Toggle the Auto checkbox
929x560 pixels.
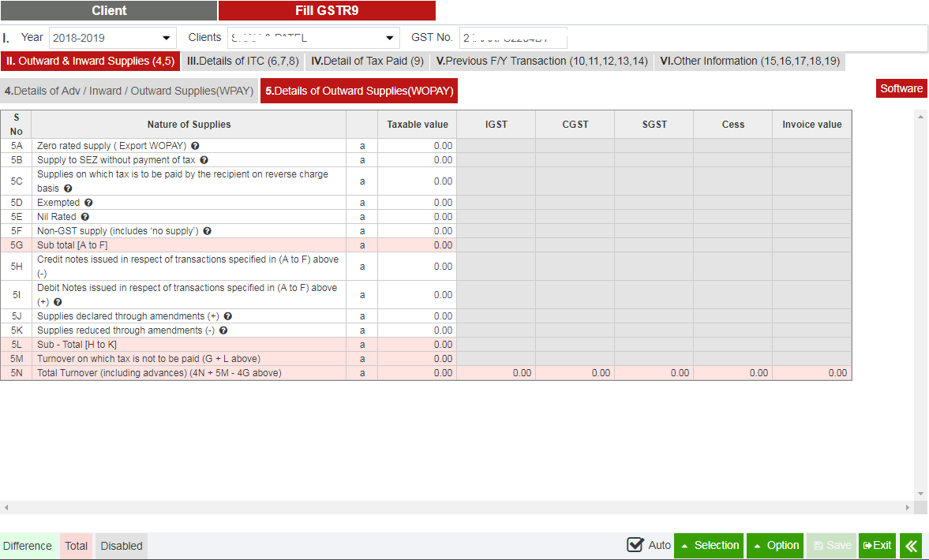click(x=635, y=545)
